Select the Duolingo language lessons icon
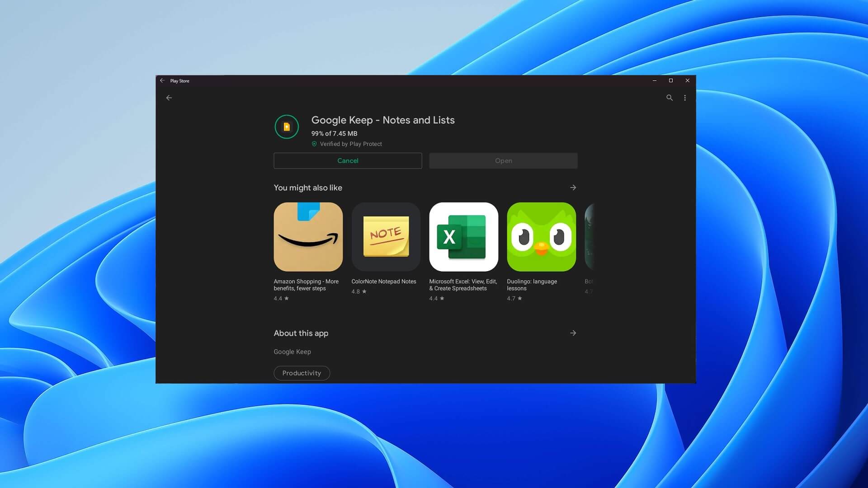The width and height of the screenshot is (868, 488). (x=541, y=237)
